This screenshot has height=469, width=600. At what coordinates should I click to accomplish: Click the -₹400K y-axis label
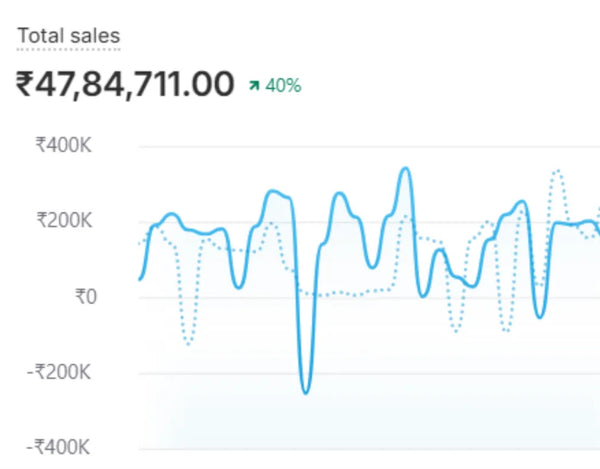point(60,447)
